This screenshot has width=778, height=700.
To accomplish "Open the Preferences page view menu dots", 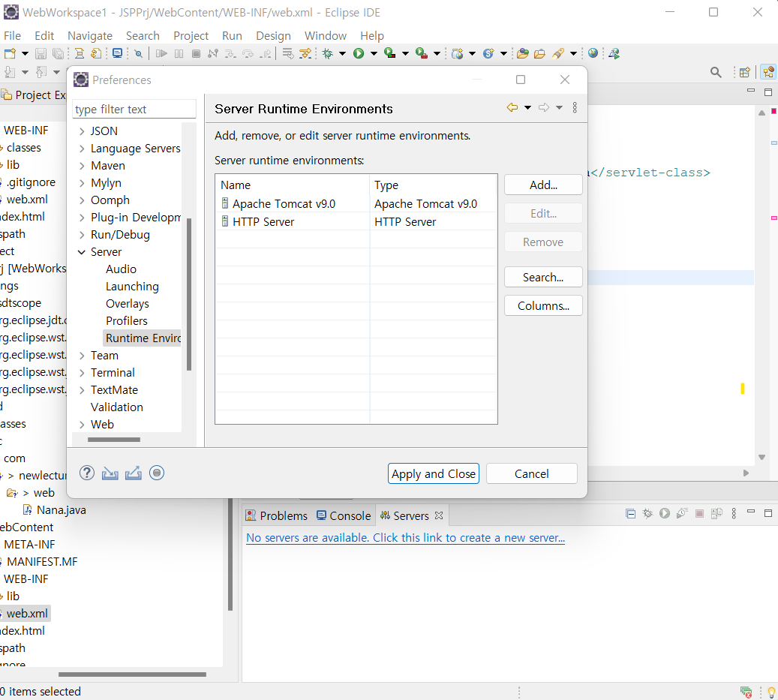I will click(575, 107).
